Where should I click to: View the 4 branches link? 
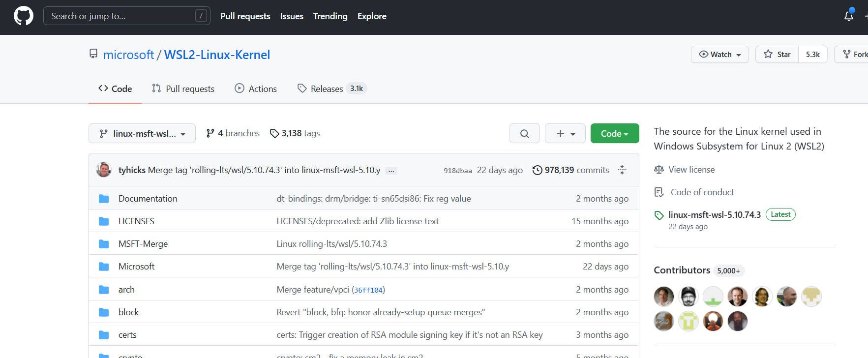point(233,133)
